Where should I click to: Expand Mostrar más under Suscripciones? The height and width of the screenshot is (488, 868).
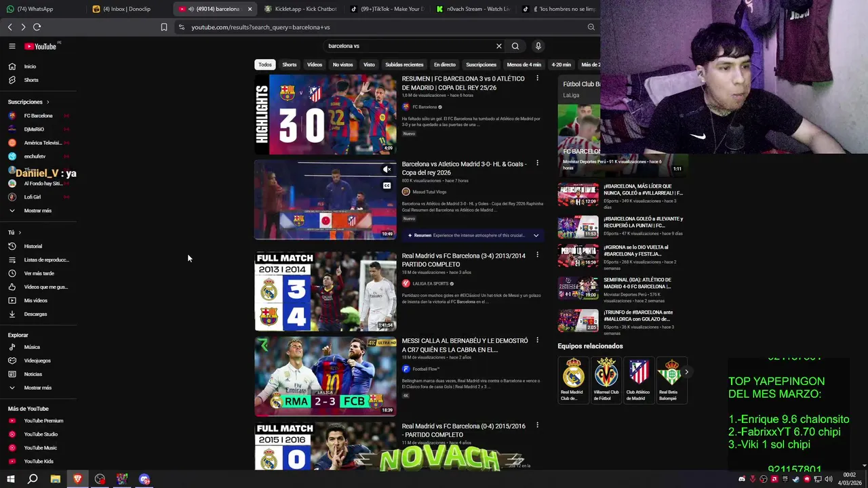(x=38, y=211)
